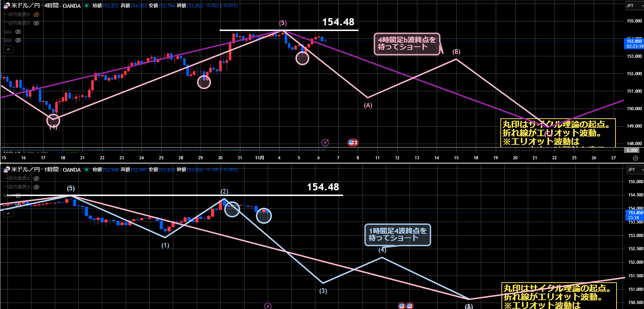Click the market status green dot, 4-hour chart

point(87,6)
